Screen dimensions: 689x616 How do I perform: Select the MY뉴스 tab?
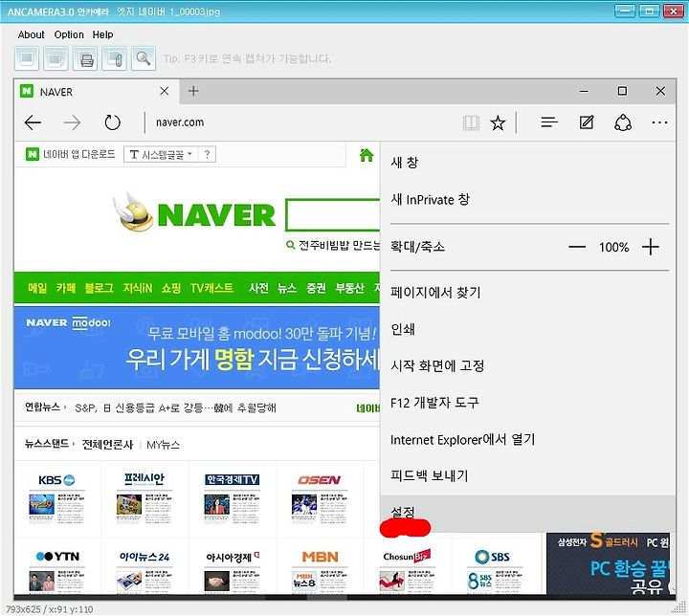coord(163,445)
